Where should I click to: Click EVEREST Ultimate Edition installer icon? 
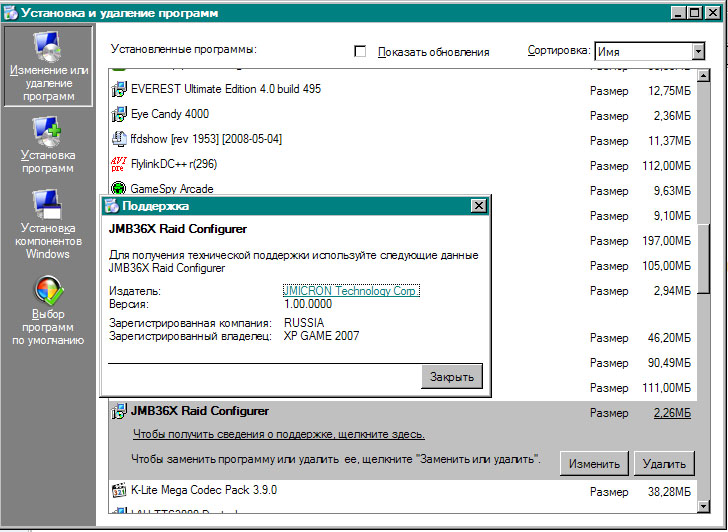pyautogui.click(x=119, y=89)
